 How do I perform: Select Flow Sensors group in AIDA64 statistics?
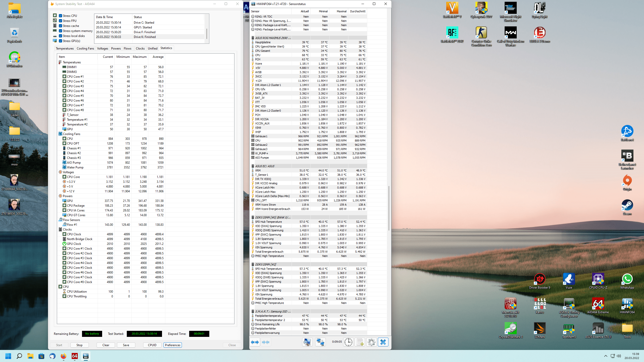[x=71, y=220]
